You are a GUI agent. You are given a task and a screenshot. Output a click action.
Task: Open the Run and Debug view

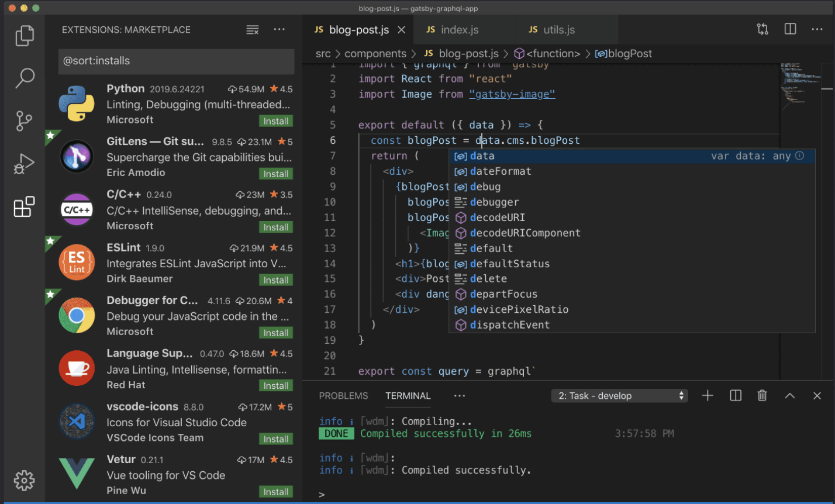[24, 164]
